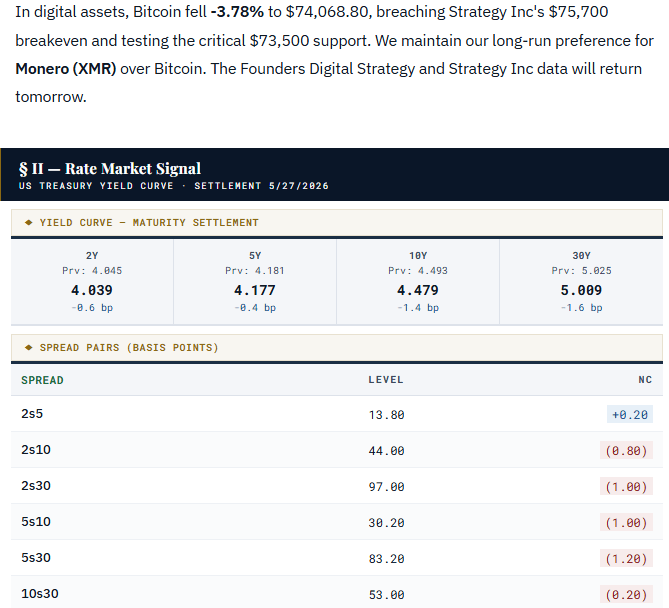Viewport: 669px width, 608px height.
Task: Click the Rate Market Signal section heading
Action: (110, 169)
